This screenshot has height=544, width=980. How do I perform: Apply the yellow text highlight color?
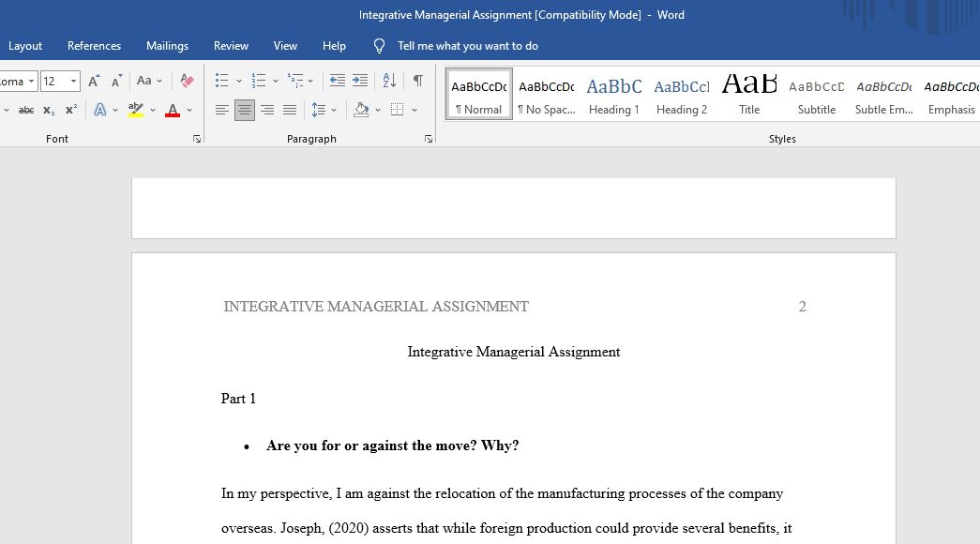click(x=136, y=110)
